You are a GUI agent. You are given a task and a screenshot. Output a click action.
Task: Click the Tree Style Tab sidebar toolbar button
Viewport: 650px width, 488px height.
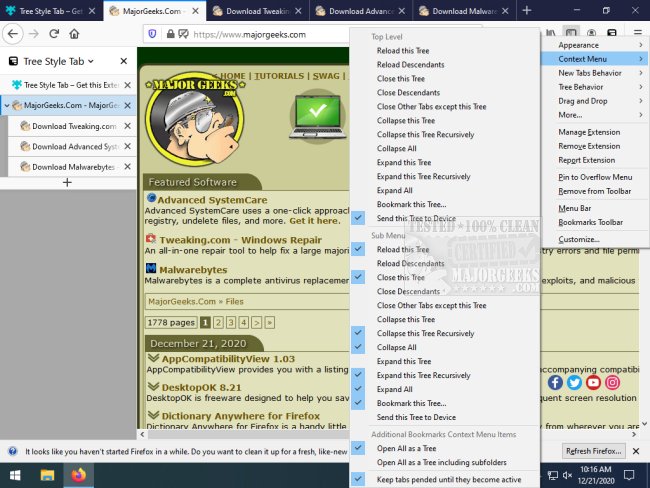571,33
